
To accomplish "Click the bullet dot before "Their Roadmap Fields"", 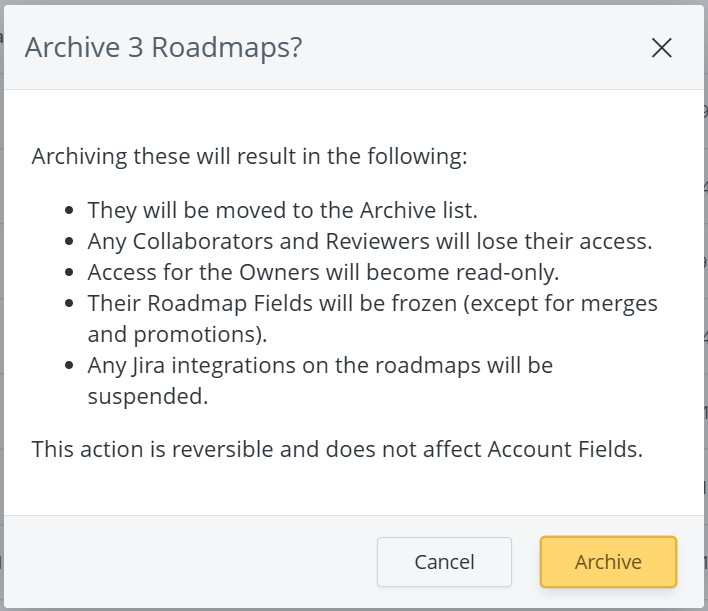I will pyautogui.click(x=68, y=304).
